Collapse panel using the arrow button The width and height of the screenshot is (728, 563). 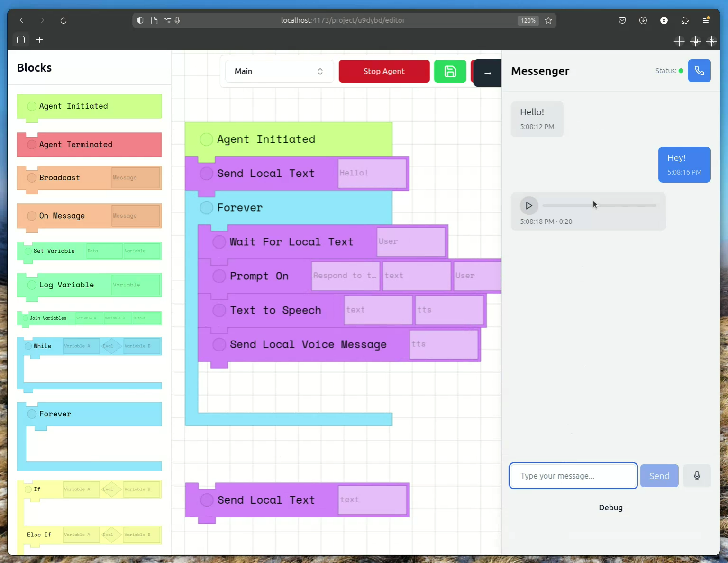(x=488, y=73)
